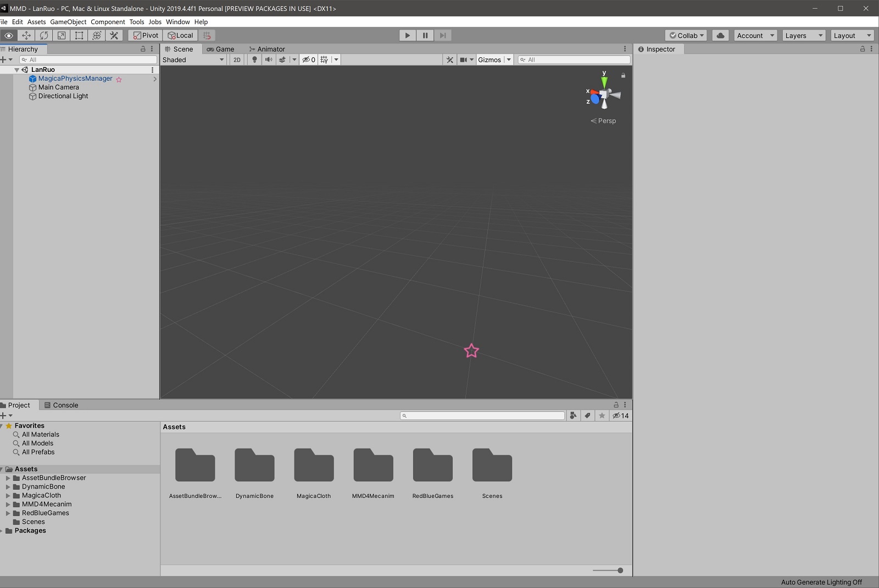Viewport: 879px width, 588px height.
Task: Click the Pause button
Action: [425, 35]
